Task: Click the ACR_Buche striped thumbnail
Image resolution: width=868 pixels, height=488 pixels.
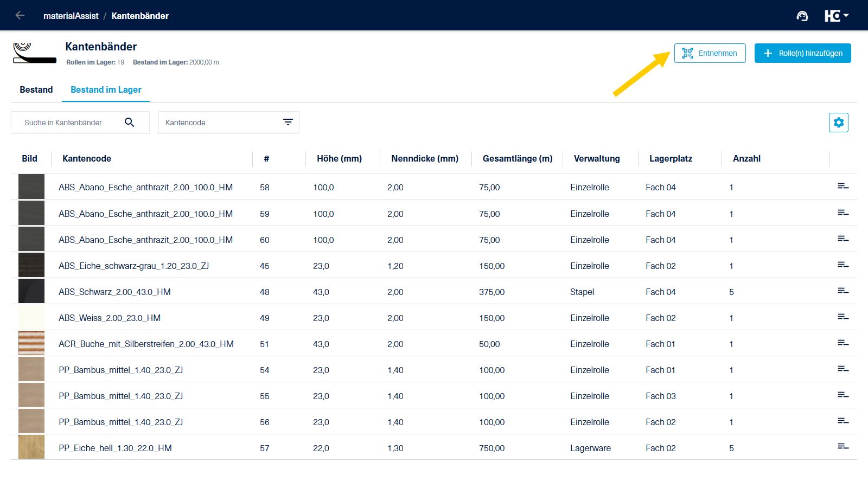Action: [x=31, y=343]
